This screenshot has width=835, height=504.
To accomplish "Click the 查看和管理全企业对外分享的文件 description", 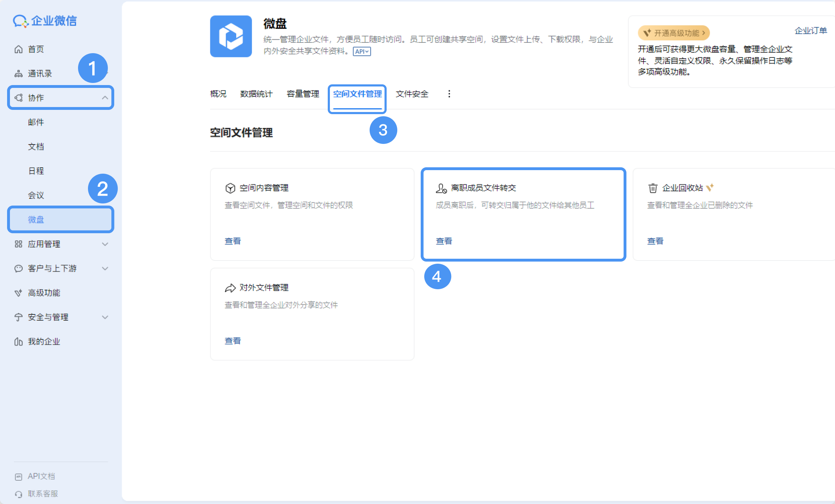I will (281, 305).
